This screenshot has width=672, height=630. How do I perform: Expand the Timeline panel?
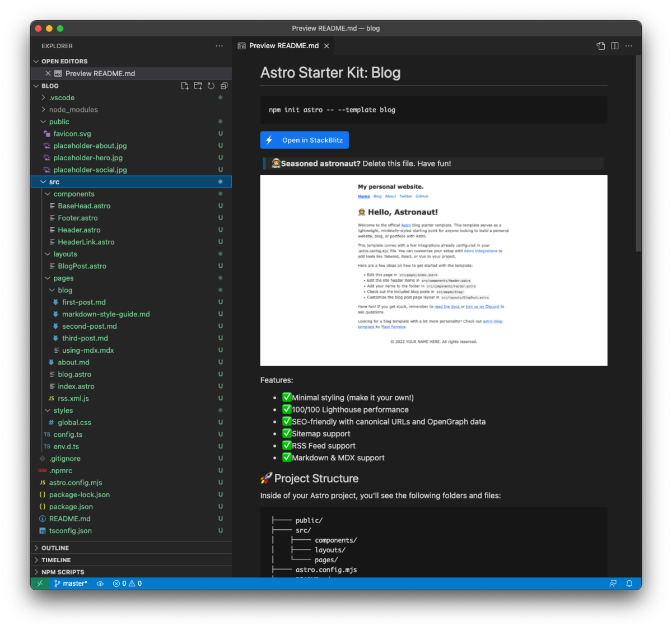[131, 560]
